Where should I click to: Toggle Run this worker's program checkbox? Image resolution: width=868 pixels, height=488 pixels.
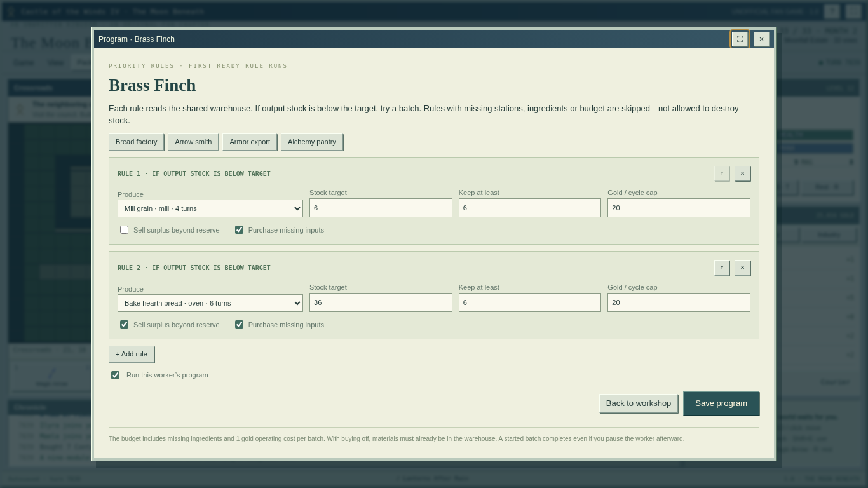(x=115, y=375)
